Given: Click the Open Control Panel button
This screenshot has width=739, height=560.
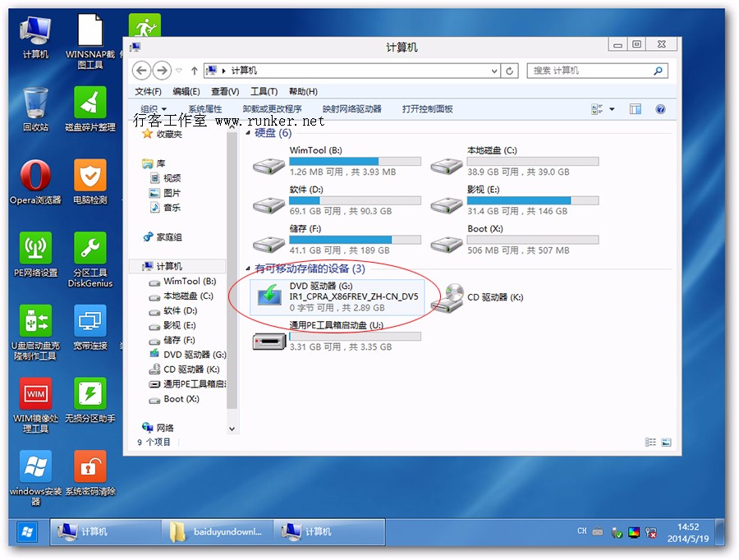Looking at the screenshot, I should [x=427, y=109].
